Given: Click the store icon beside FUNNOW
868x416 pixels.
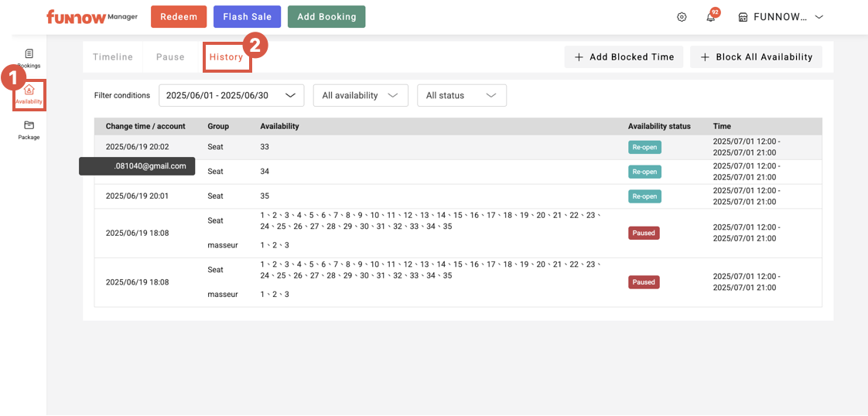Looking at the screenshot, I should point(743,17).
